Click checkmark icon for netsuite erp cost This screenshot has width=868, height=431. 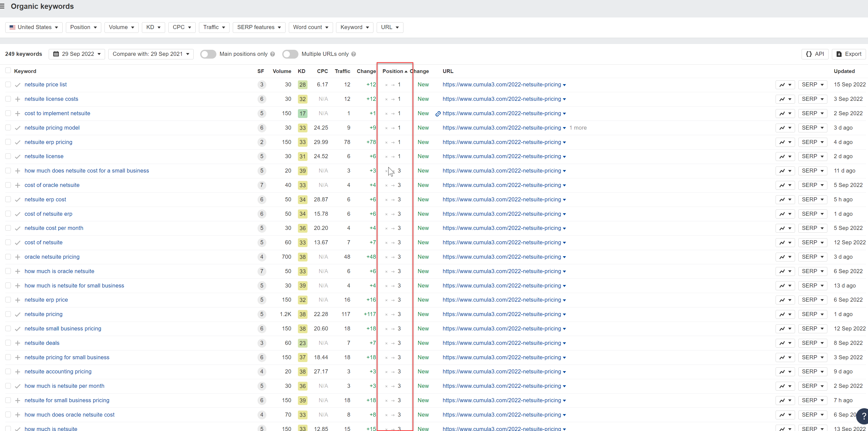[17, 200]
